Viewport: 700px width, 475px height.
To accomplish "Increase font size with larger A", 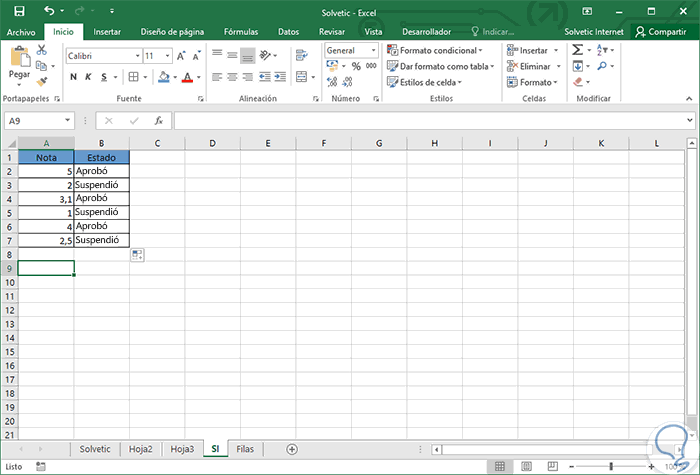I will click(x=181, y=56).
